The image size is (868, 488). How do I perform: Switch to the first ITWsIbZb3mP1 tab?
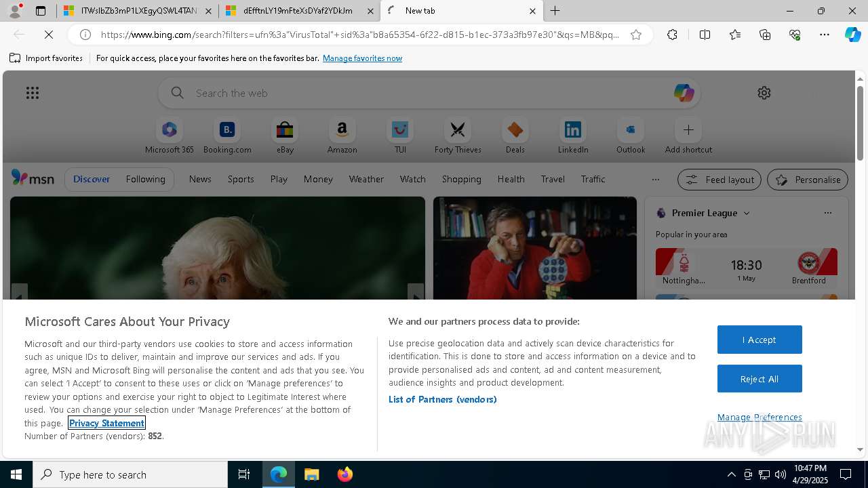[x=137, y=11]
